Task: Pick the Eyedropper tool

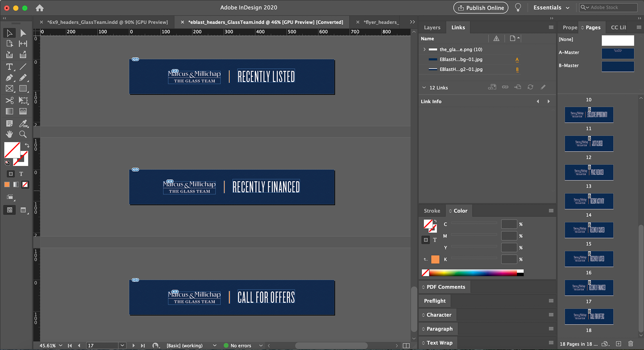Action: [x=23, y=123]
